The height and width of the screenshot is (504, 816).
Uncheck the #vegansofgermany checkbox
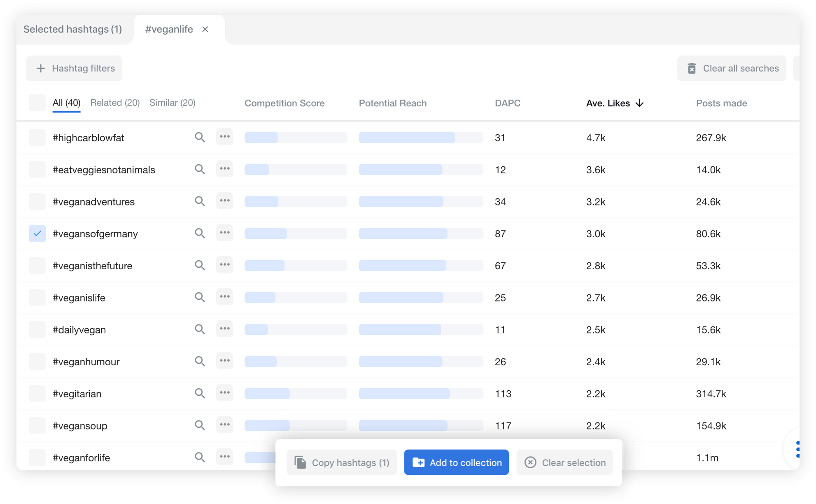pos(37,233)
